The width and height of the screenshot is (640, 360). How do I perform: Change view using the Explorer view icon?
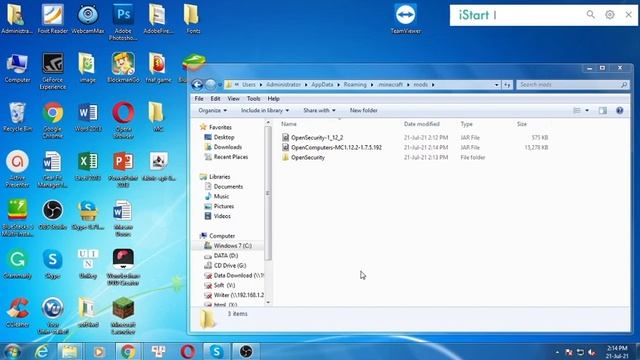577,110
